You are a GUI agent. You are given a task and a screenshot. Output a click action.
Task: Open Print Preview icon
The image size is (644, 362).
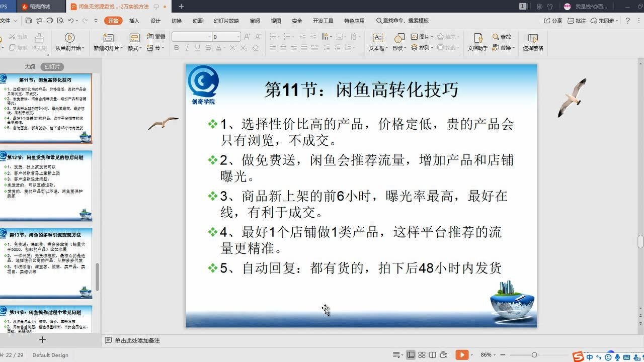click(x=60, y=21)
